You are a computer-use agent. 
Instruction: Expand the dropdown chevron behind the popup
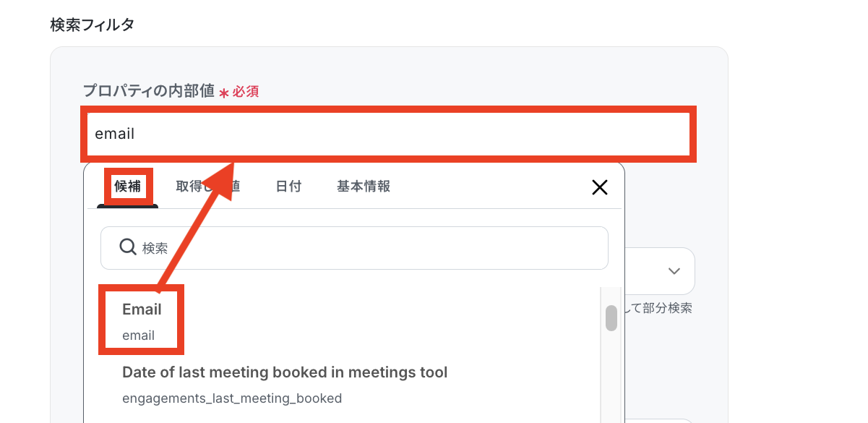click(674, 271)
